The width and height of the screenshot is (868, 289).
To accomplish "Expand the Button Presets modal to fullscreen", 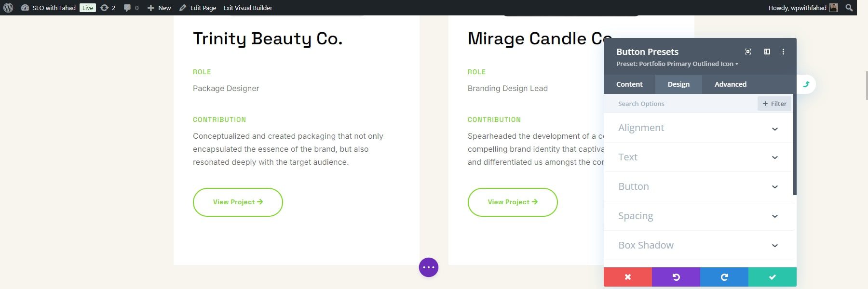I will tap(747, 52).
